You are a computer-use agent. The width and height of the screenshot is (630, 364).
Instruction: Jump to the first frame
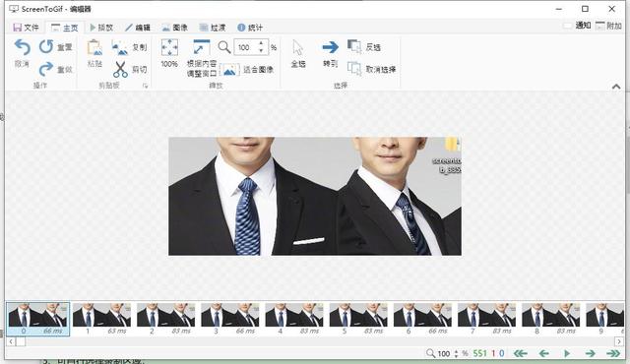pos(521,353)
